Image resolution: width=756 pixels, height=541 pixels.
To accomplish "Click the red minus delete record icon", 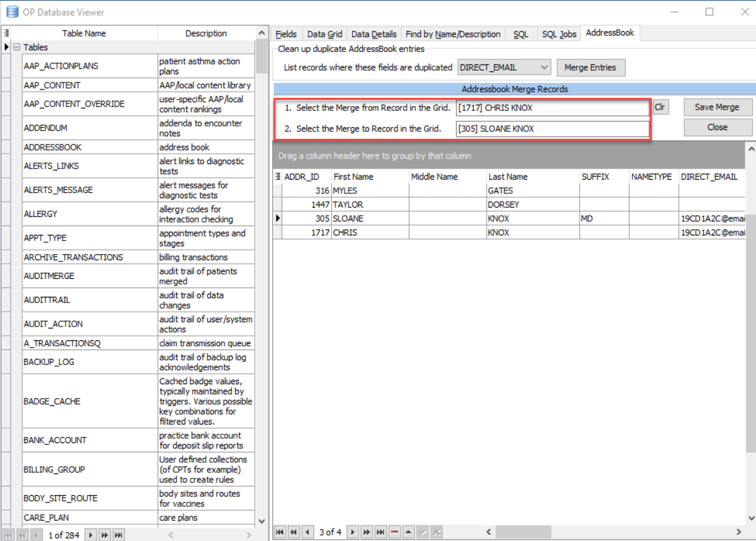I will 394,532.
